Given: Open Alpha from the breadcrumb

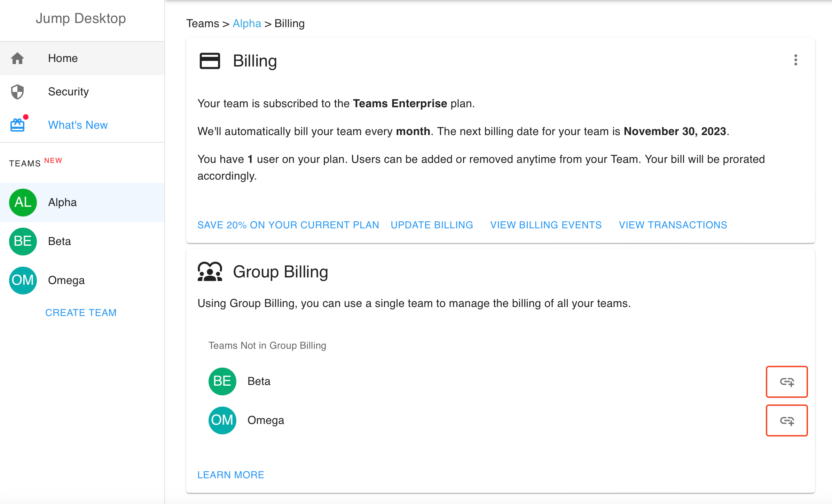Looking at the screenshot, I should click(x=247, y=23).
